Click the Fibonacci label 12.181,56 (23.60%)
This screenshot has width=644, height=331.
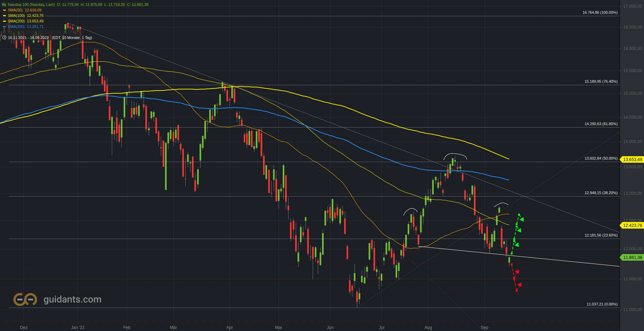(601, 235)
